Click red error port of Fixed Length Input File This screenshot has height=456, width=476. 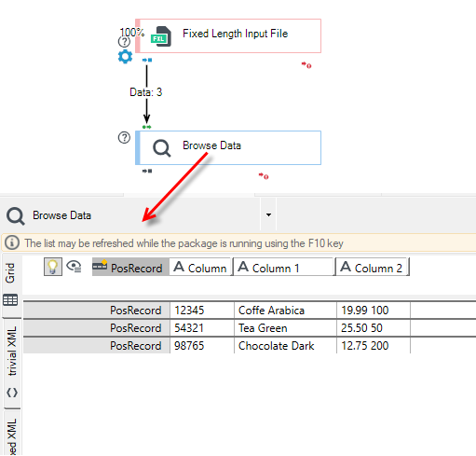point(306,65)
